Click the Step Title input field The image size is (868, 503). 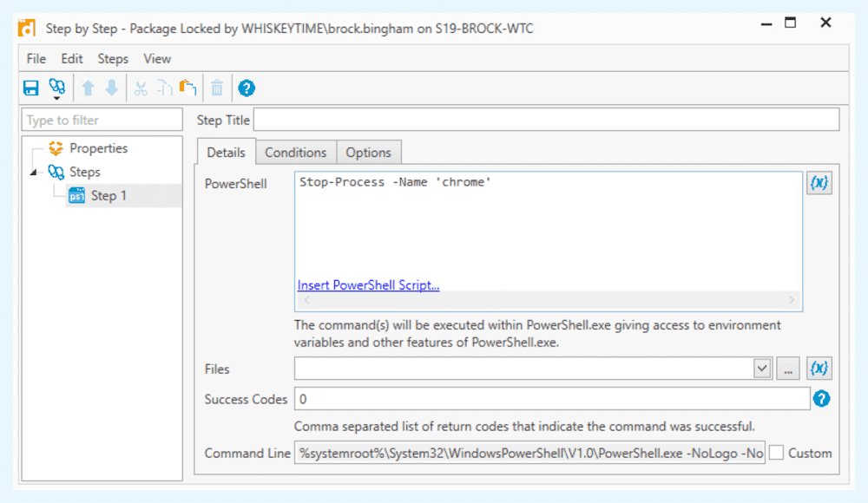pos(546,120)
